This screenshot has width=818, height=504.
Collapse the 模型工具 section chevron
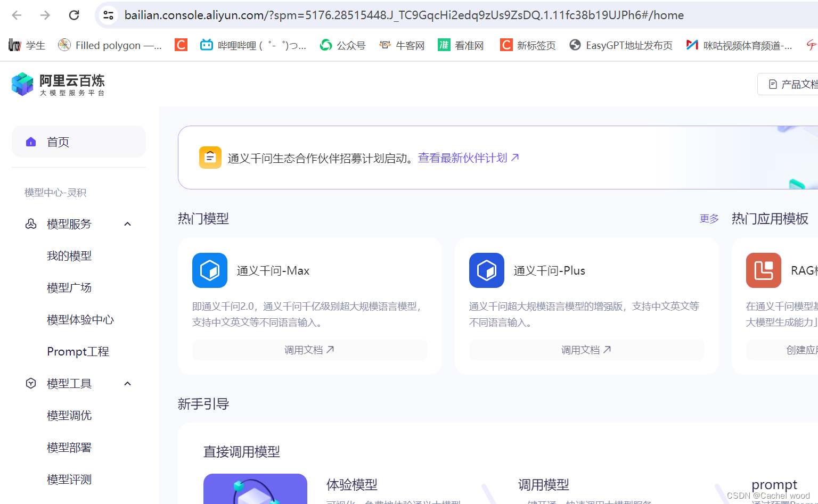click(x=128, y=384)
